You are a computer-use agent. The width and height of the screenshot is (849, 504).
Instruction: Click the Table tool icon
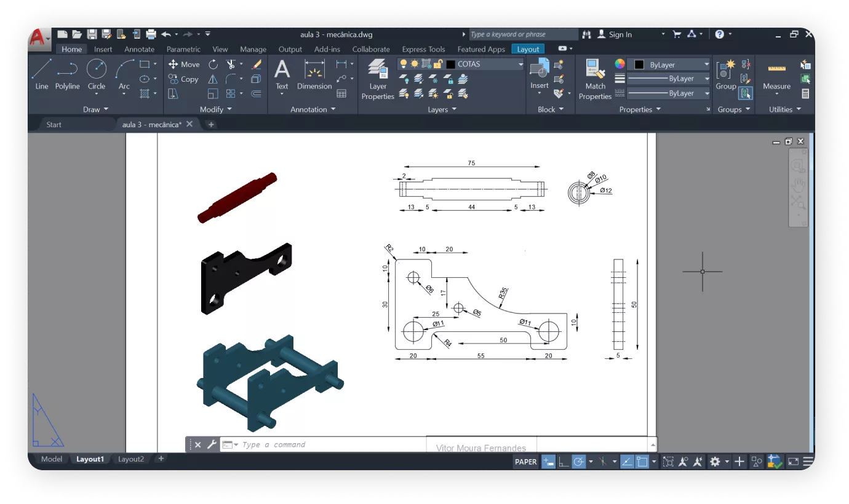point(341,93)
